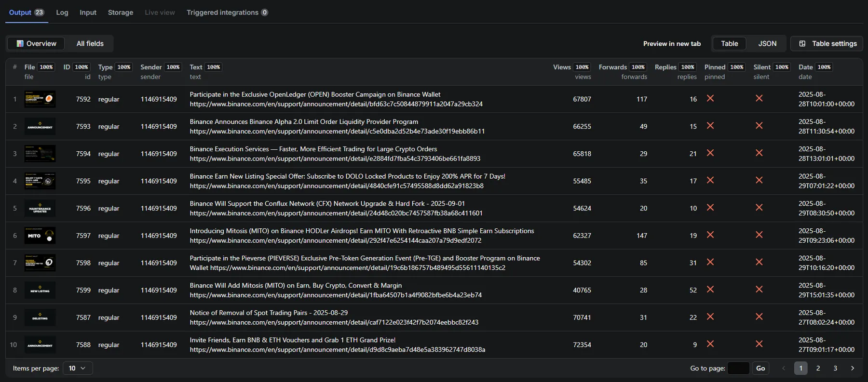Click OpenLedger Booster Campaign message text
The height and width of the screenshot is (382, 868).
(x=336, y=99)
